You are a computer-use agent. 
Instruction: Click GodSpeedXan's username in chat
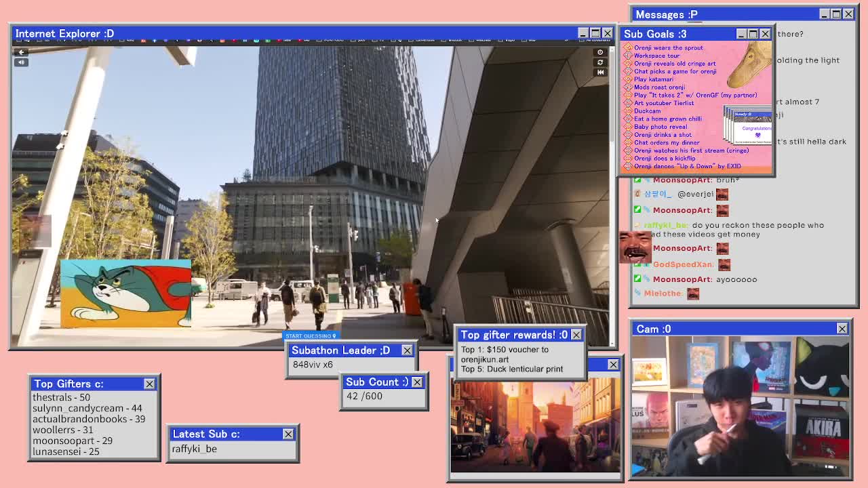click(682, 264)
